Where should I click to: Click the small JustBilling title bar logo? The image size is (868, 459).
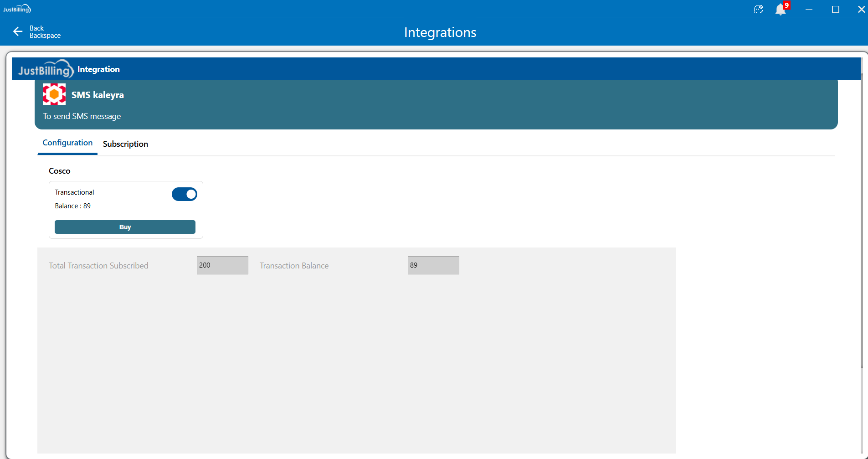click(x=17, y=9)
